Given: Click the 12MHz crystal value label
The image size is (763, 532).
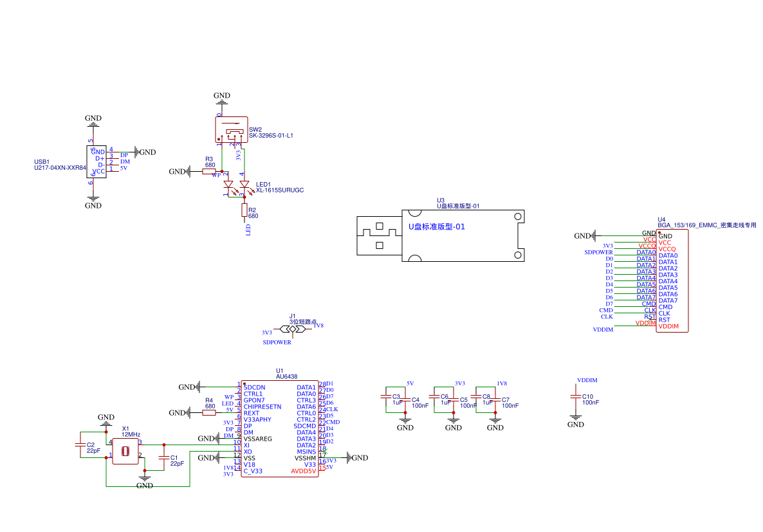Looking at the screenshot, I should point(131,434).
